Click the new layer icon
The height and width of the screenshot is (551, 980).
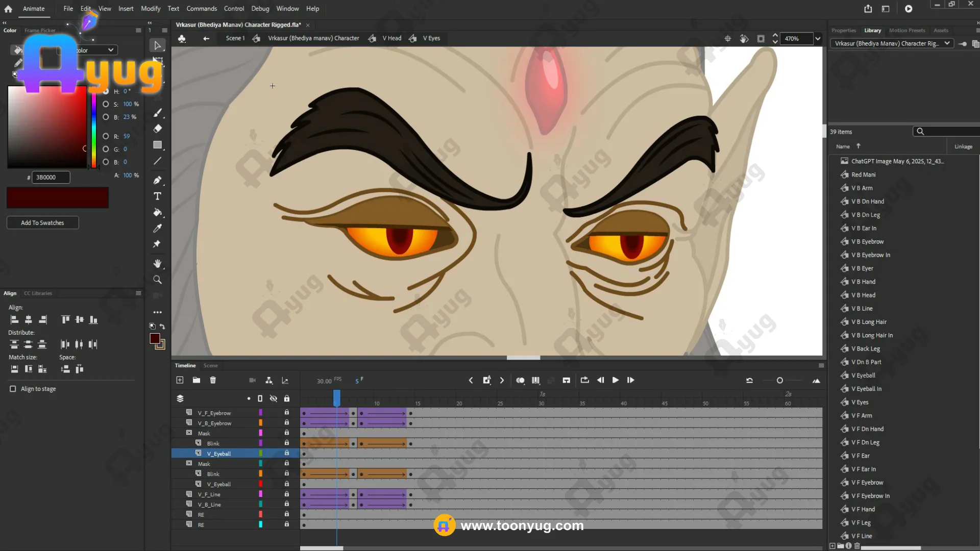pyautogui.click(x=180, y=380)
